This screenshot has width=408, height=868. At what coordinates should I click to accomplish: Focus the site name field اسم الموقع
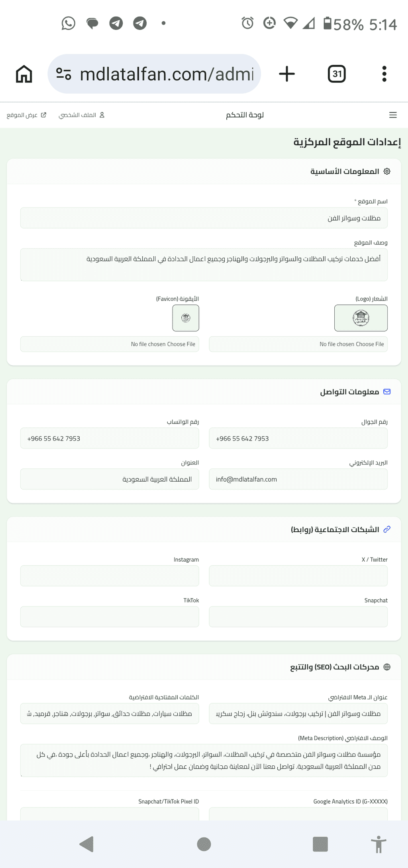point(204,218)
